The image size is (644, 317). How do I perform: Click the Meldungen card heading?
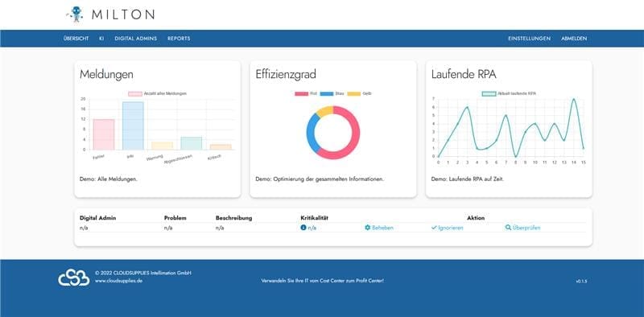[106, 74]
